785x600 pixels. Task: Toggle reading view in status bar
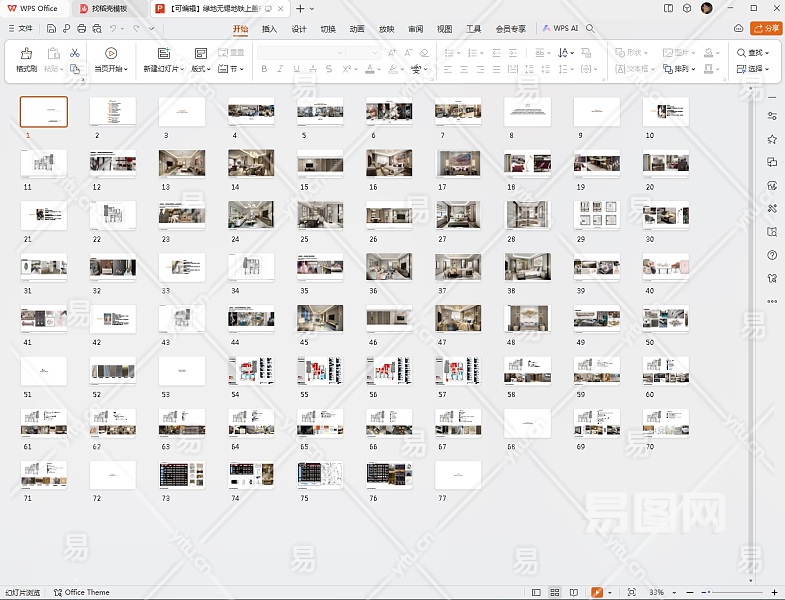pos(575,593)
